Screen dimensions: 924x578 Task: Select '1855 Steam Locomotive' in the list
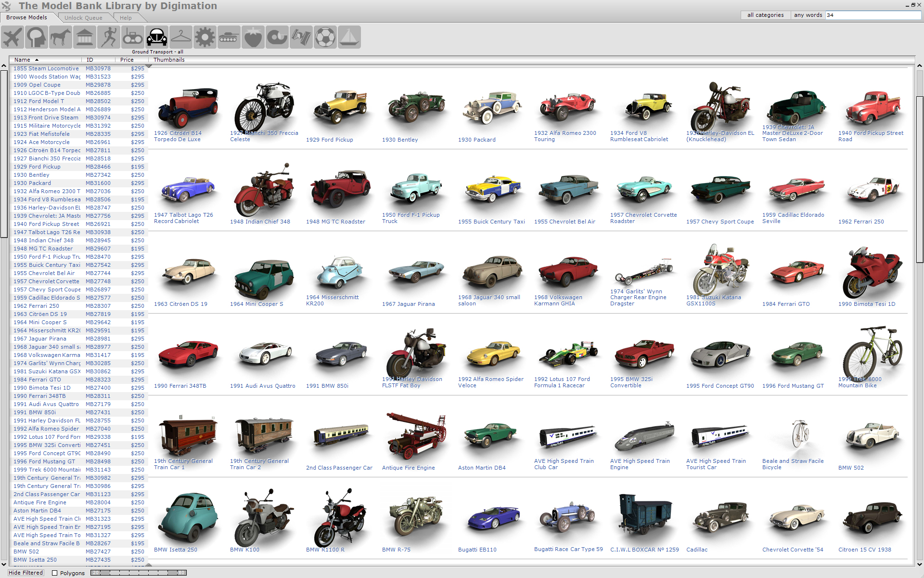tap(78, 68)
